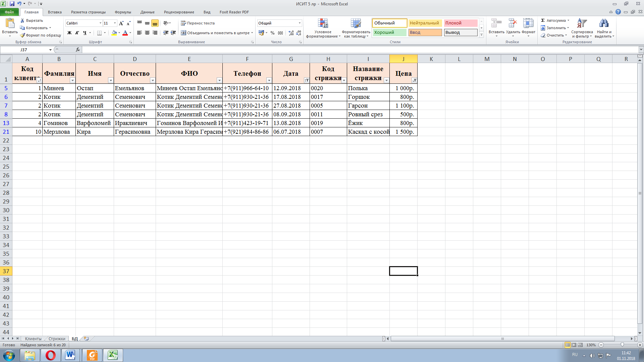The width and height of the screenshot is (644, 362).
Task: Click the Insert Function fx icon
Action: pos(78,50)
